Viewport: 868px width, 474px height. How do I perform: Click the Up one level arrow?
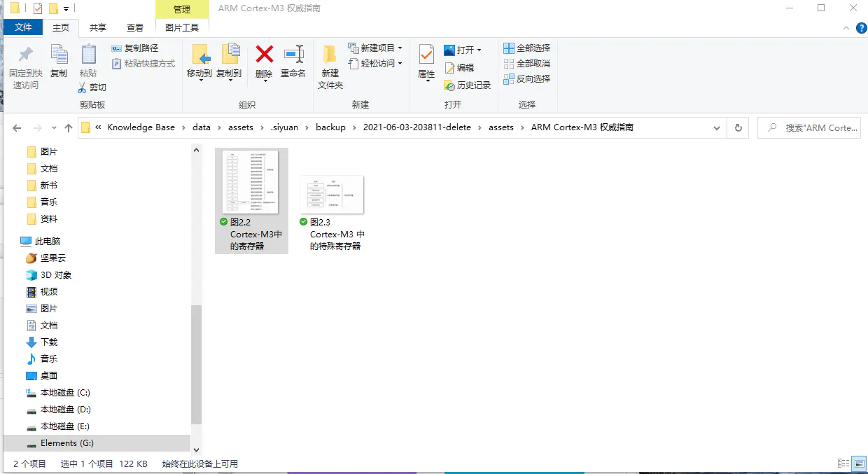pyautogui.click(x=68, y=128)
